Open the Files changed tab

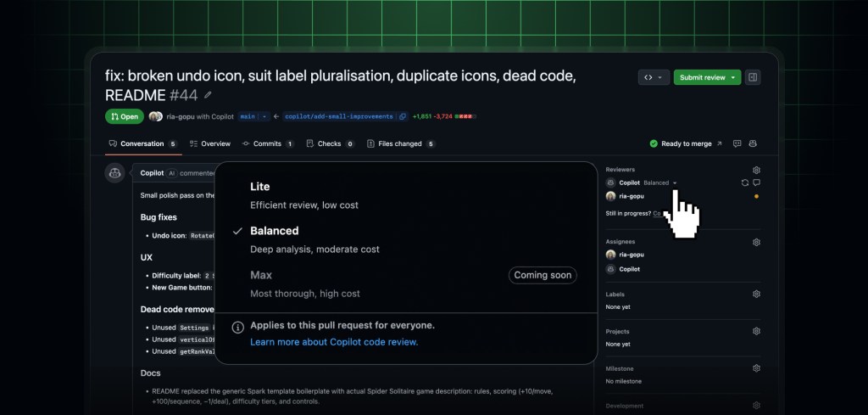pyautogui.click(x=401, y=143)
